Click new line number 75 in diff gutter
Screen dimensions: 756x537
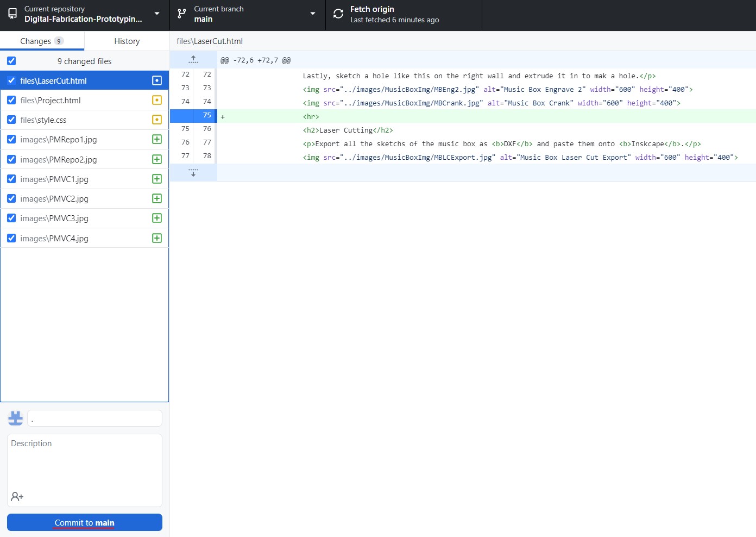coord(207,115)
